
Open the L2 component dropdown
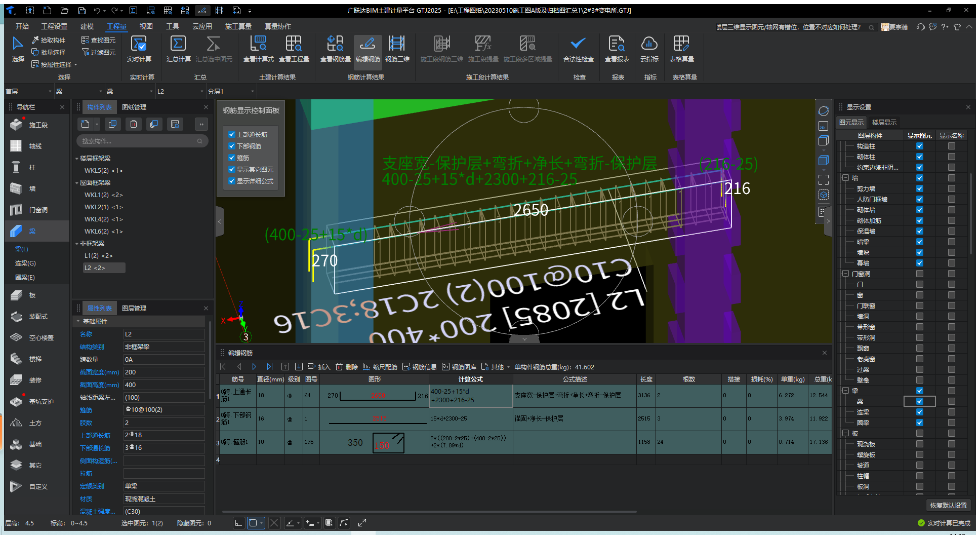pyautogui.click(x=180, y=91)
